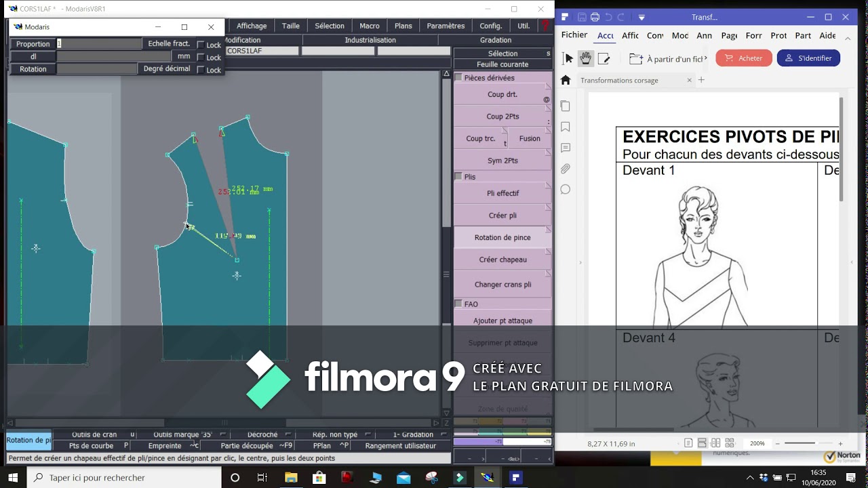Screen dimensions: 868x488
Task: Toggle Lock checkbox for dl
Action: pyautogui.click(x=201, y=58)
